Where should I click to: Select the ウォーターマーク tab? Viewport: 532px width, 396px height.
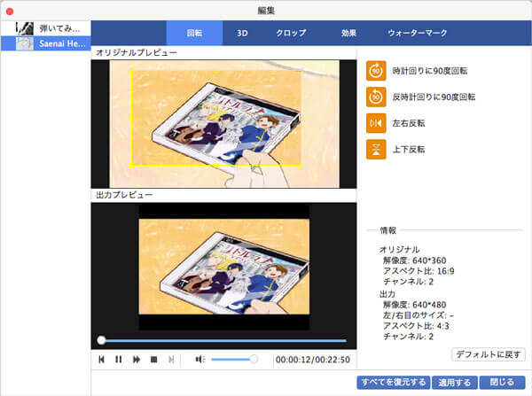pos(418,33)
